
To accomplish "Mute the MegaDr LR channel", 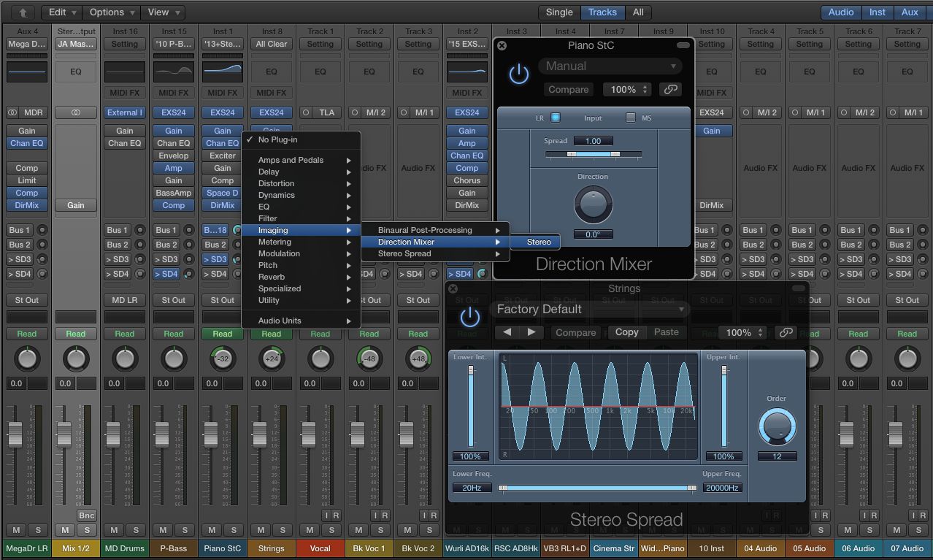I will click(17, 530).
